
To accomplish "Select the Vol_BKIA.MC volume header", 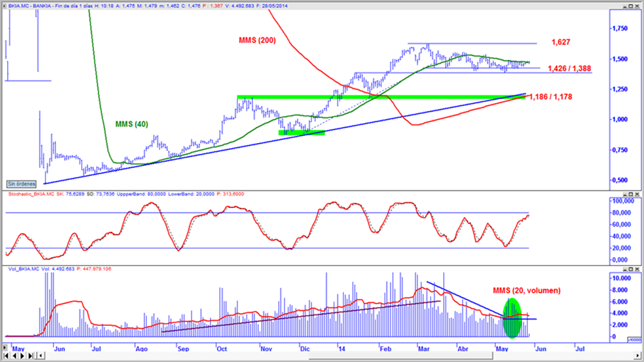I will [24, 269].
